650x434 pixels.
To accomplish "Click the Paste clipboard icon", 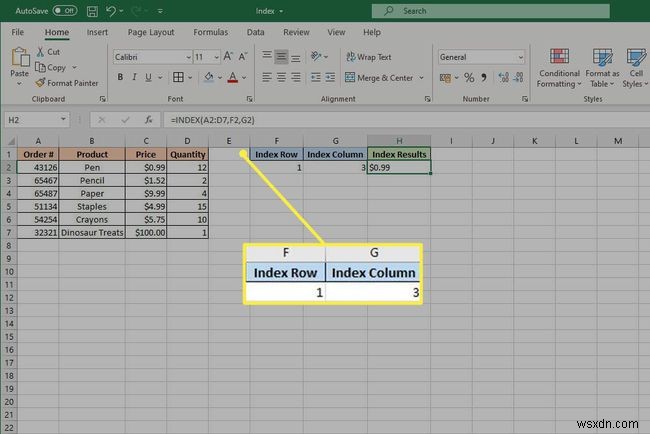I will coord(20,57).
